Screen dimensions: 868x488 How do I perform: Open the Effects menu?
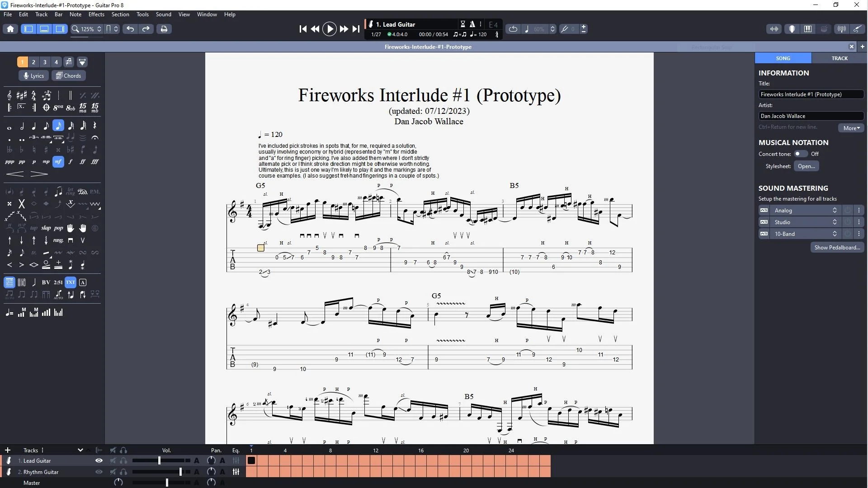[x=96, y=14]
